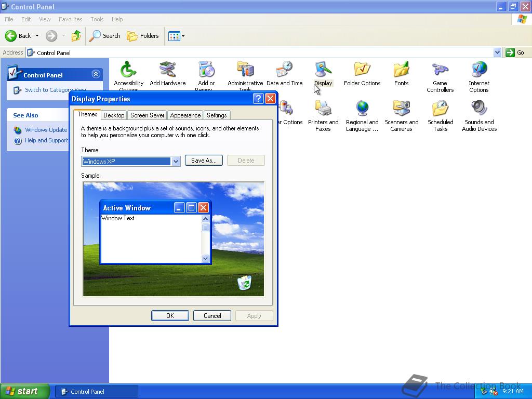Click the Save As... button
This screenshot has width=532, height=399.
pyautogui.click(x=204, y=161)
